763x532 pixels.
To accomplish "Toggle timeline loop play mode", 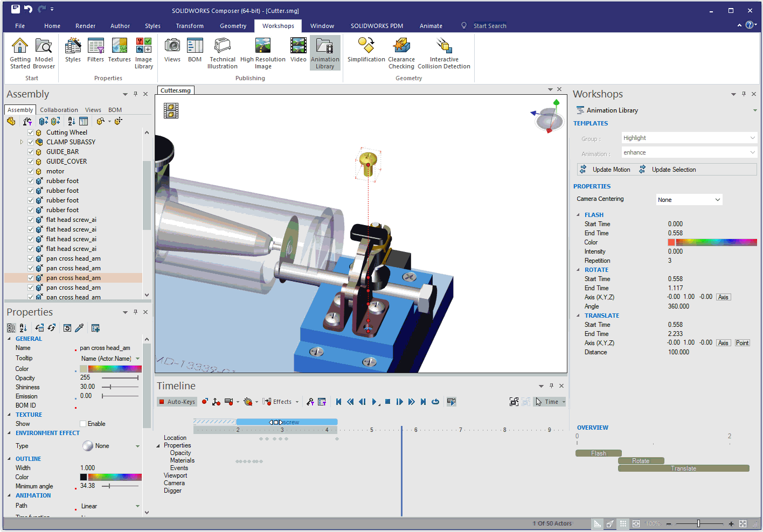I will tap(435, 402).
